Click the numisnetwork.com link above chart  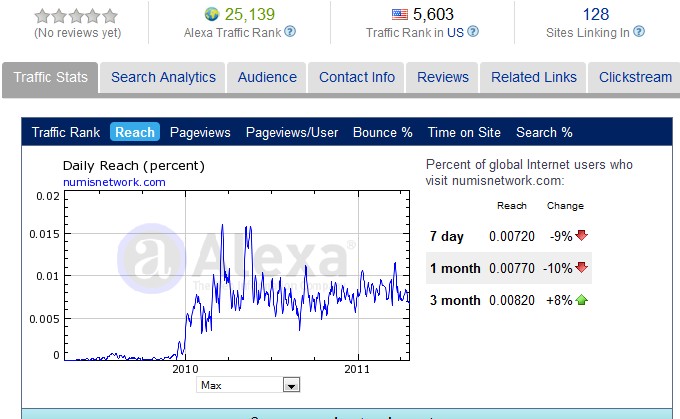114,182
